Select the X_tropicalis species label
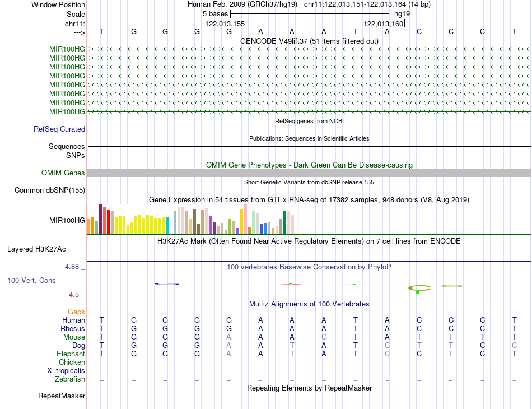This screenshot has width=532, height=409. (x=66, y=371)
